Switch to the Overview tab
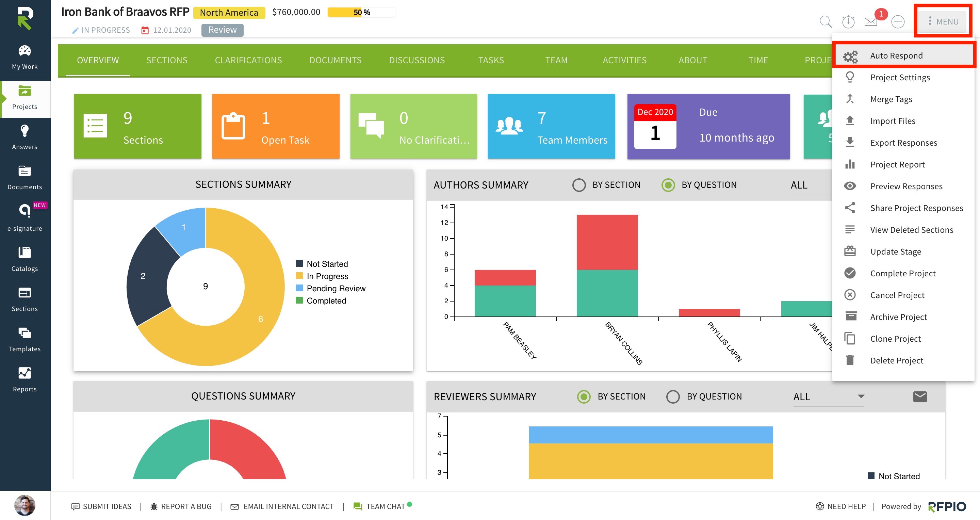 (98, 60)
